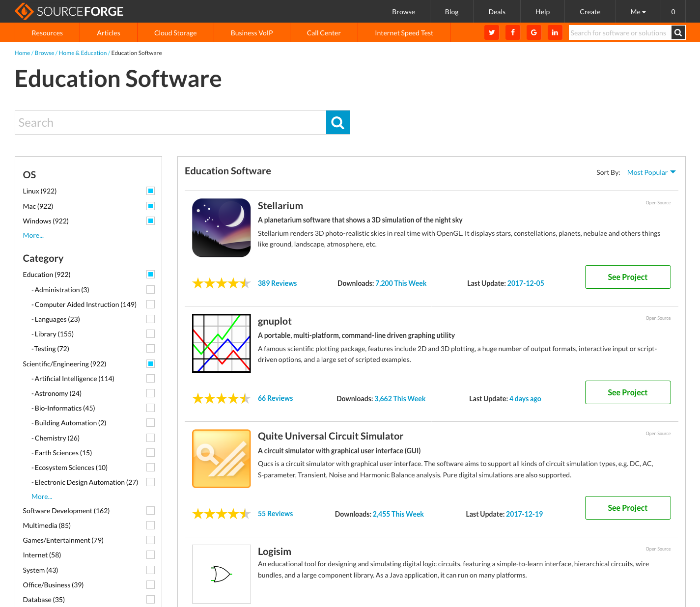Open the Browse menu
The width and height of the screenshot is (700, 607).
coord(403,12)
